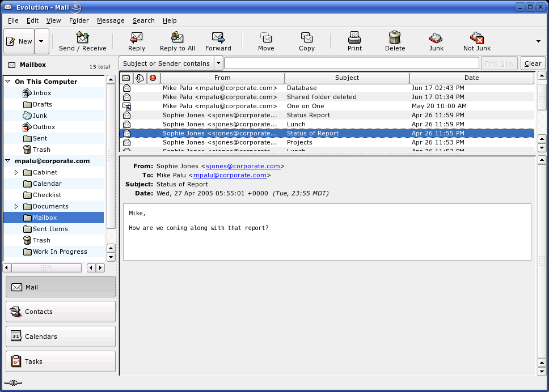Open the New button dropdown arrow

(41, 41)
